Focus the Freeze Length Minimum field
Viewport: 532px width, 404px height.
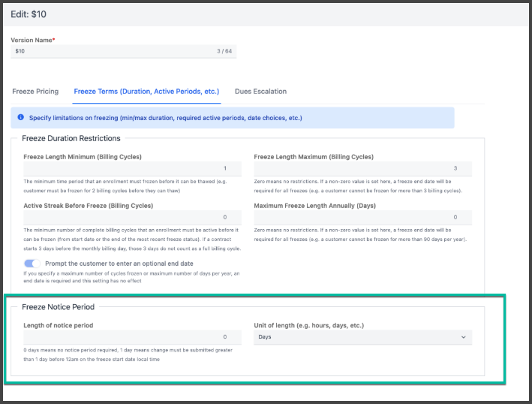click(x=127, y=169)
